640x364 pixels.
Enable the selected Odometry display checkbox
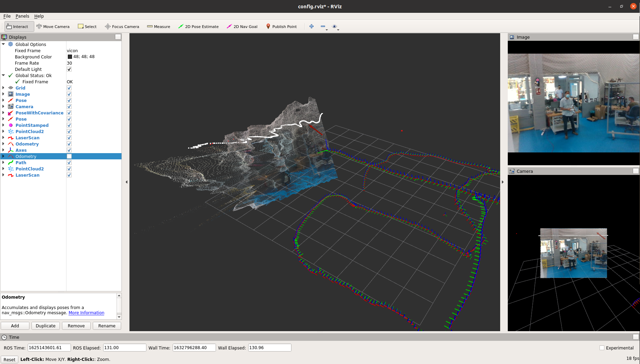click(69, 156)
